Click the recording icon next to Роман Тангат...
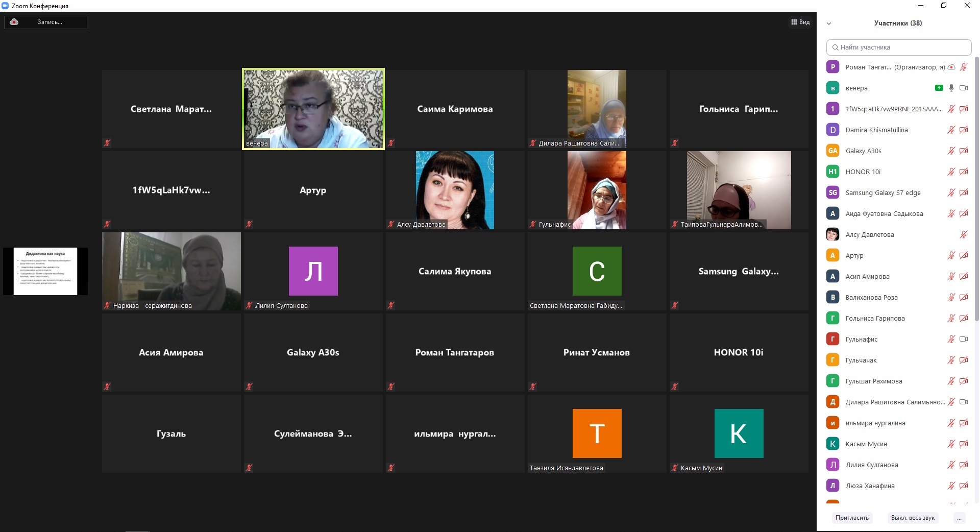Image resolution: width=980 pixels, height=532 pixels. coord(951,67)
